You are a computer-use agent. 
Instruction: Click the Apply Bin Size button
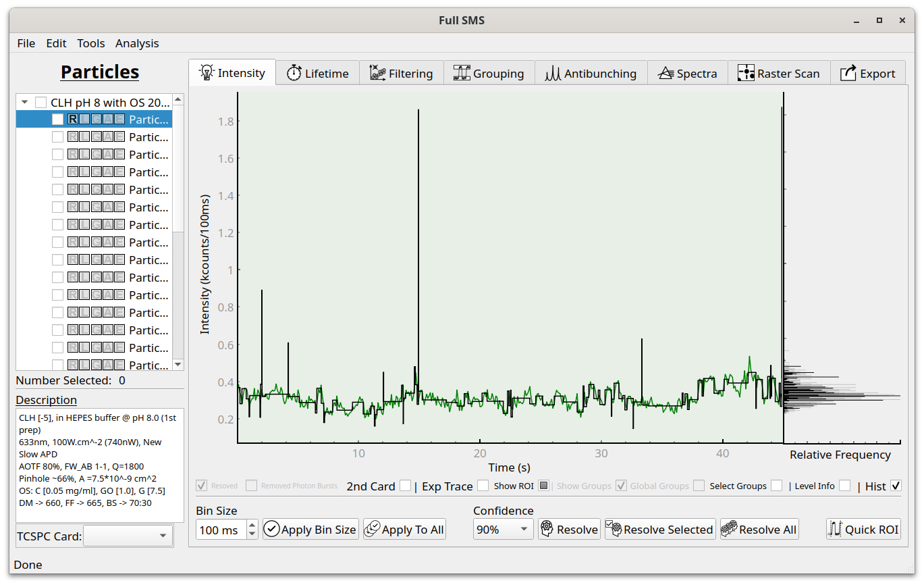click(310, 530)
